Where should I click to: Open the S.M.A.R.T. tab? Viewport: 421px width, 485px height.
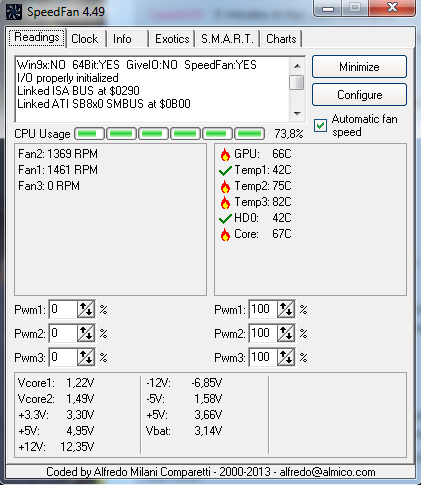tap(227, 39)
